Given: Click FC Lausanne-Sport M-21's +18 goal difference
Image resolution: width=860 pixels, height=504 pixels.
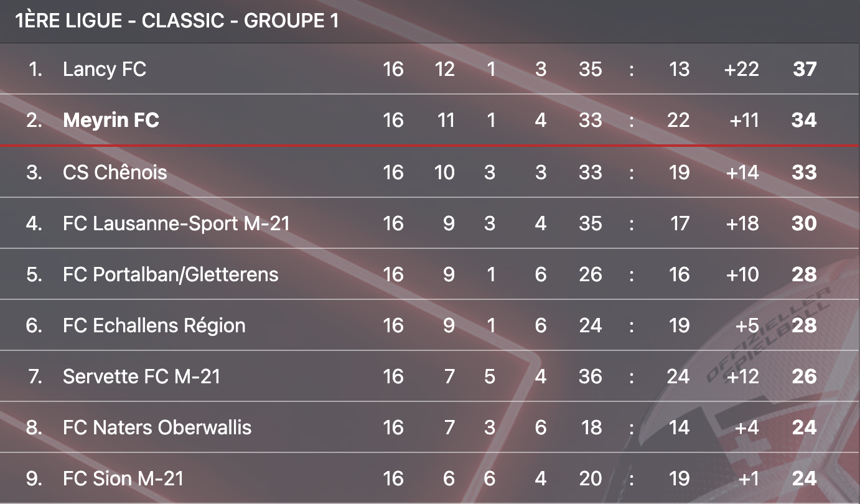Looking at the screenshot, I should [742, 223].
